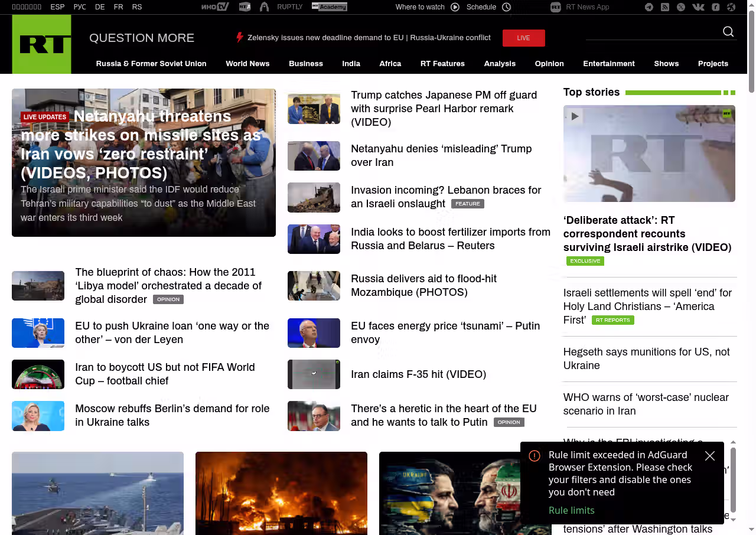The image size is (756, 535).
Task: Open RT's Telegram channel icon
Action: [x=649, y=7]
